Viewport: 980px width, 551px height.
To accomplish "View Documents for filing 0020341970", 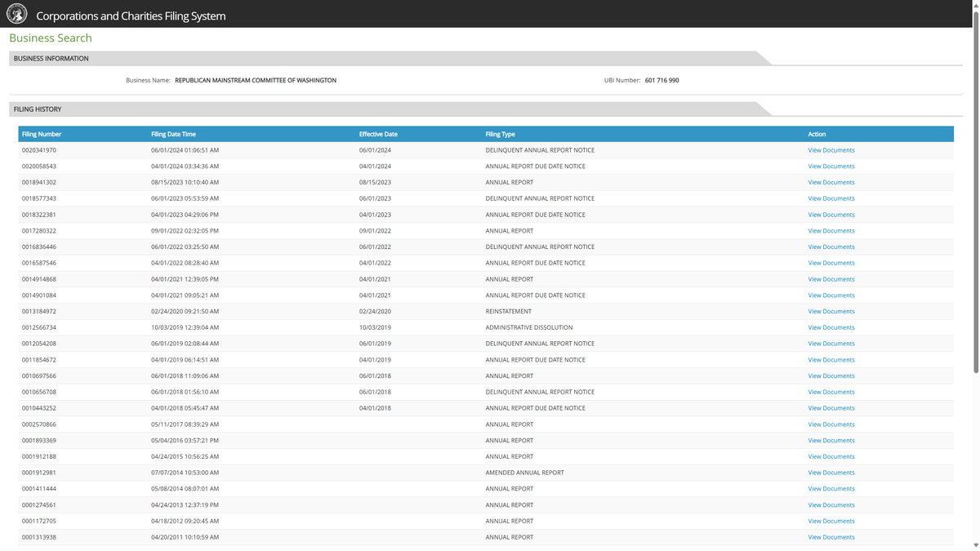I will click(x=831, y=150).
